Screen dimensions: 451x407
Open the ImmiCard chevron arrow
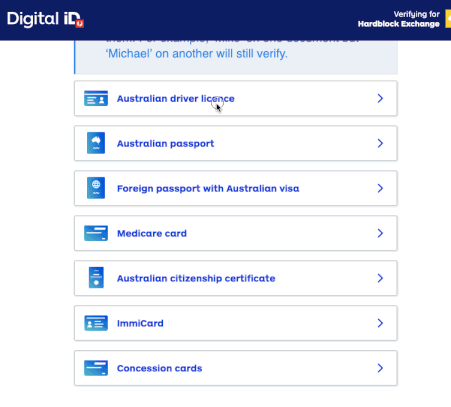[x=380, y=323]
